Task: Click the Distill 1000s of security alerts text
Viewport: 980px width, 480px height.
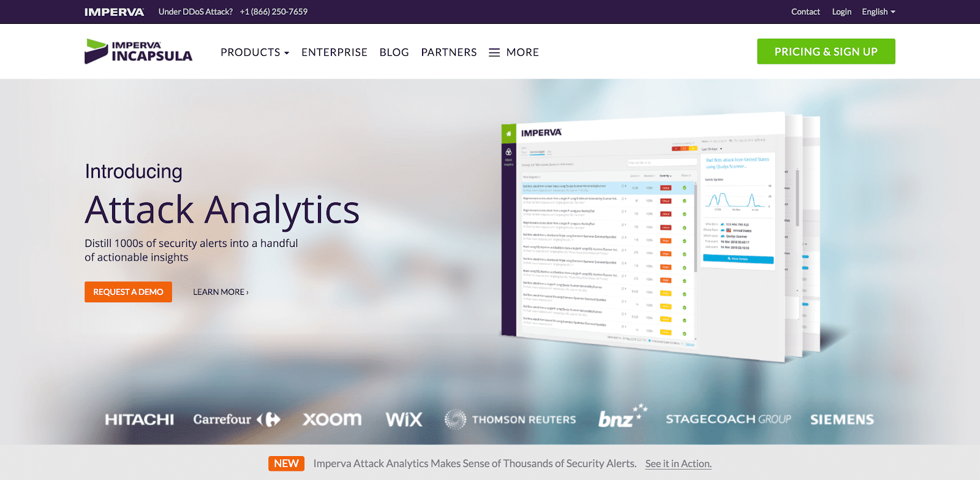Action: (191, 250)
